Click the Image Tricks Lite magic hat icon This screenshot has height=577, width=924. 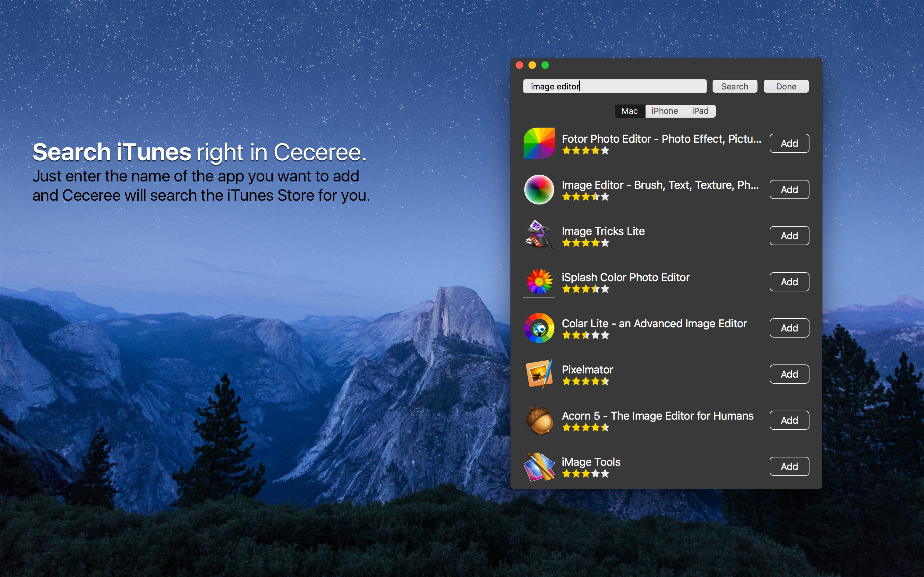pyautogui.click(x=539, y=236)
